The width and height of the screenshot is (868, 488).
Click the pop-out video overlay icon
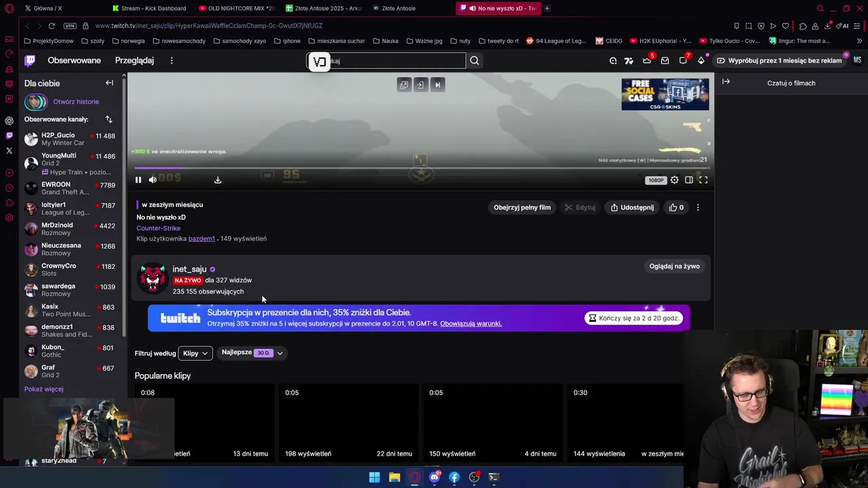coord(404,85)
